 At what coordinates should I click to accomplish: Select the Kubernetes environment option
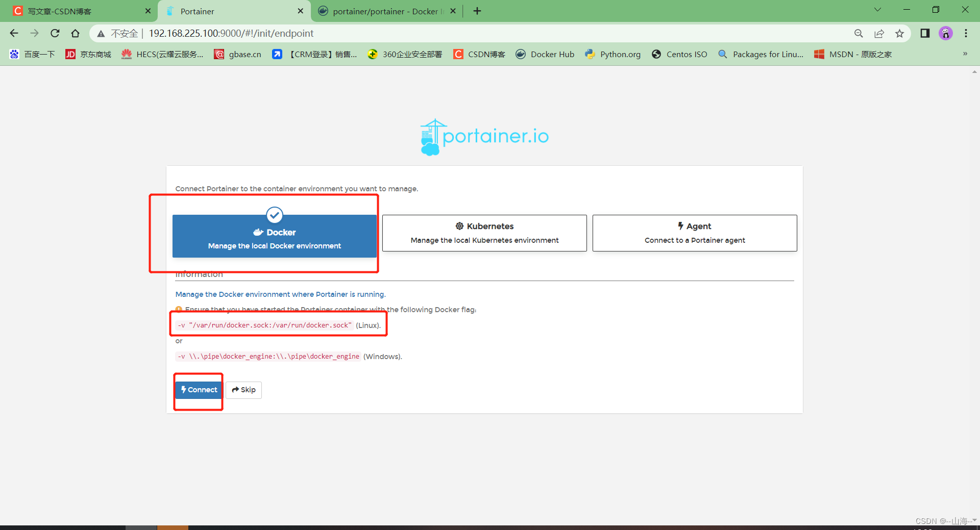click(484, 233)
